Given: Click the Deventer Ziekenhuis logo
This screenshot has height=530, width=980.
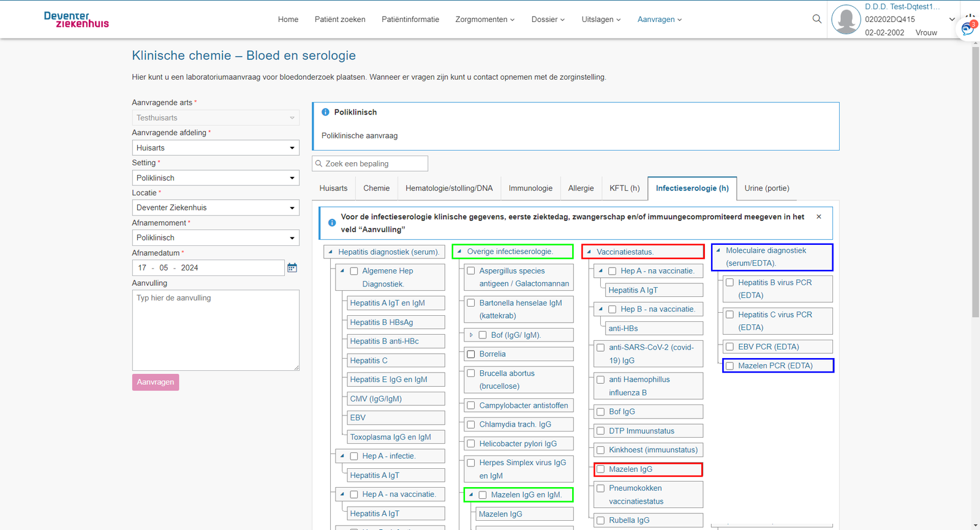Looking at the screenshot, I should point(77,20).
